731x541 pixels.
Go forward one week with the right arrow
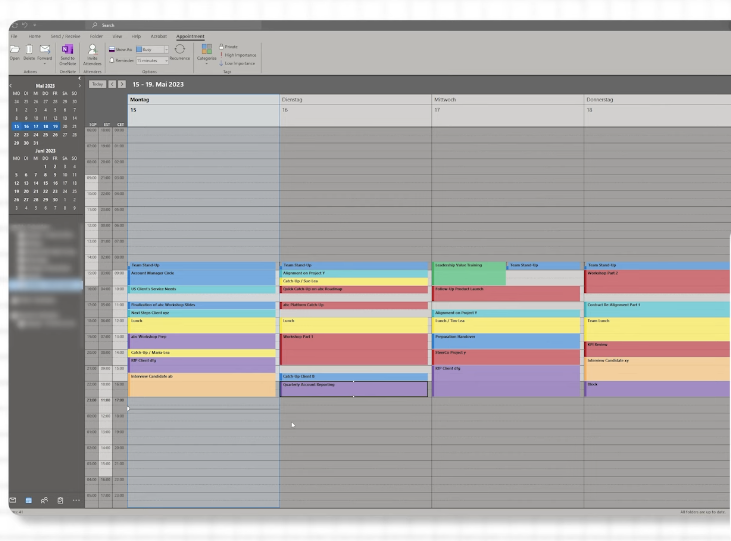click(x=122, y=84)
